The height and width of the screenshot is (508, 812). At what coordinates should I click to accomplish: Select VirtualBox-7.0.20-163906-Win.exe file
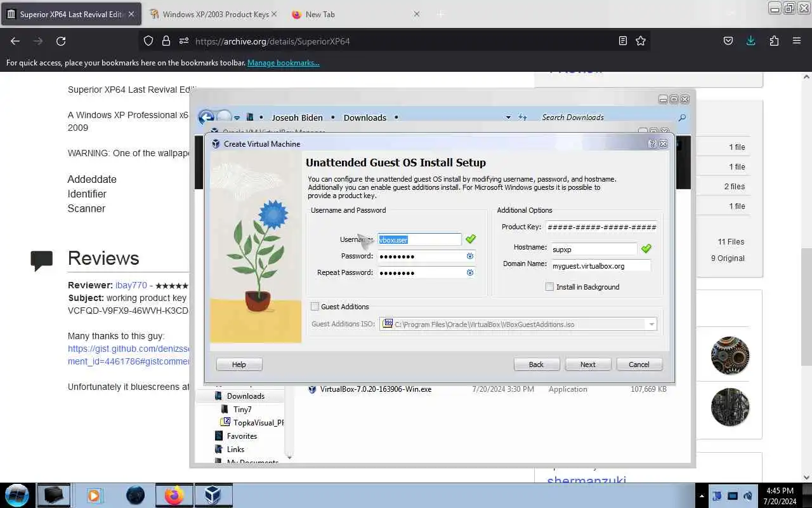pos(376,389)
